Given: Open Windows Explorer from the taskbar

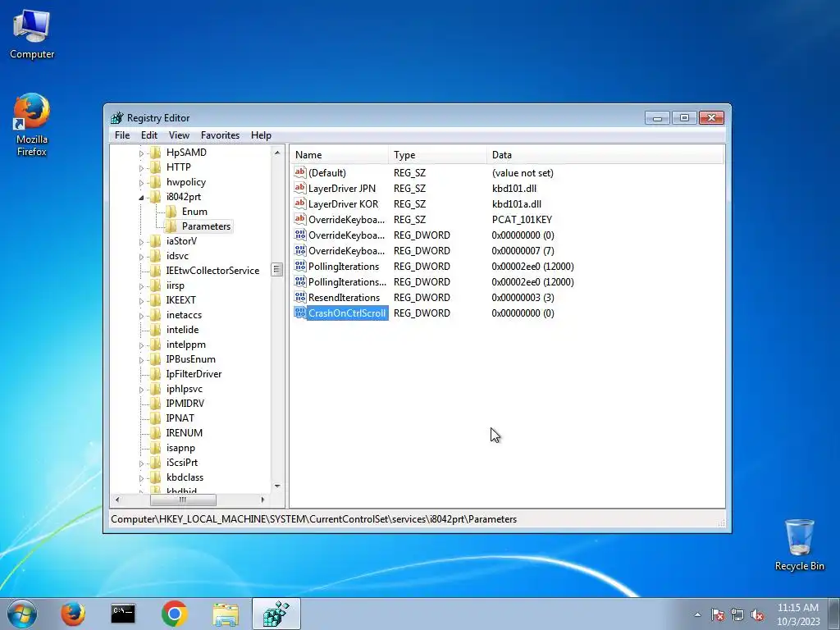Looking at the screenshot, I should tap(226, 614).
